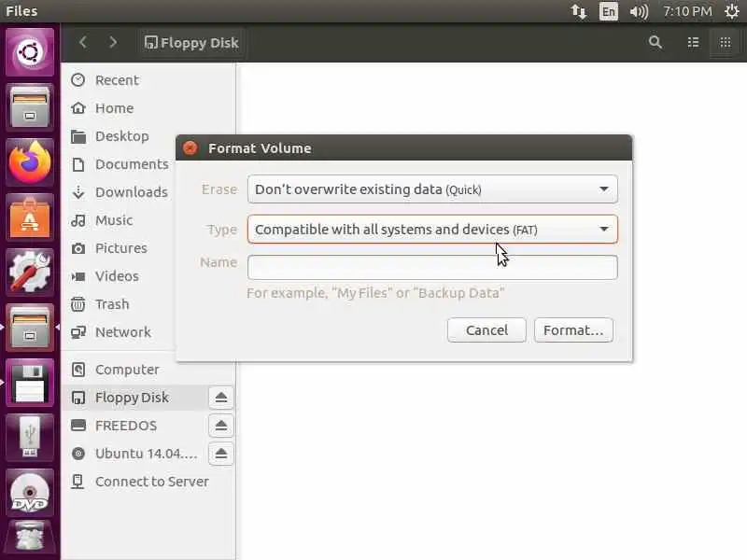The width and height of the screenshot is (747, 560).
Task: Expand the Erase dropdown
Action: (x=432, y=189)
